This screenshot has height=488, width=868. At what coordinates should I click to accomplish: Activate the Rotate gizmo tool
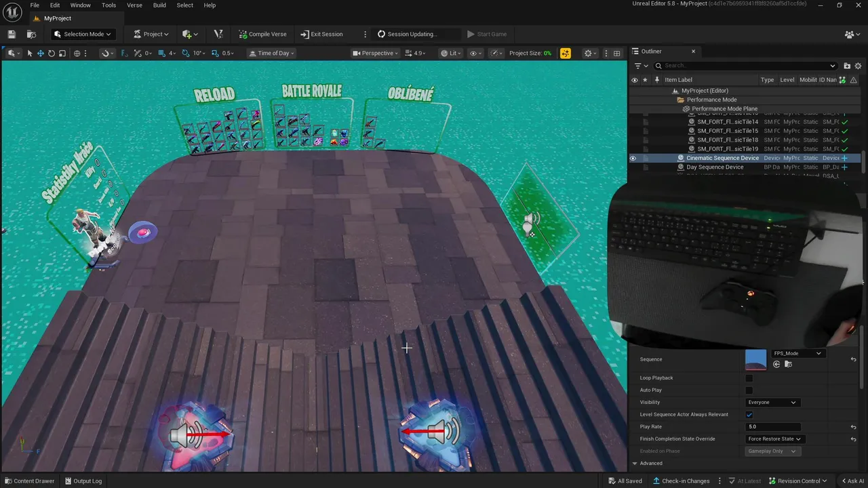pos(52,53)
